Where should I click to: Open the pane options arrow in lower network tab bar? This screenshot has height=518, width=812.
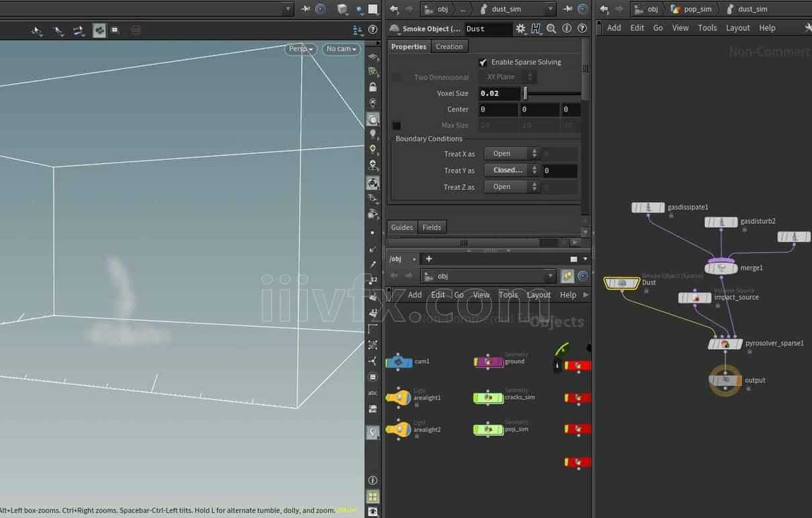585,259
